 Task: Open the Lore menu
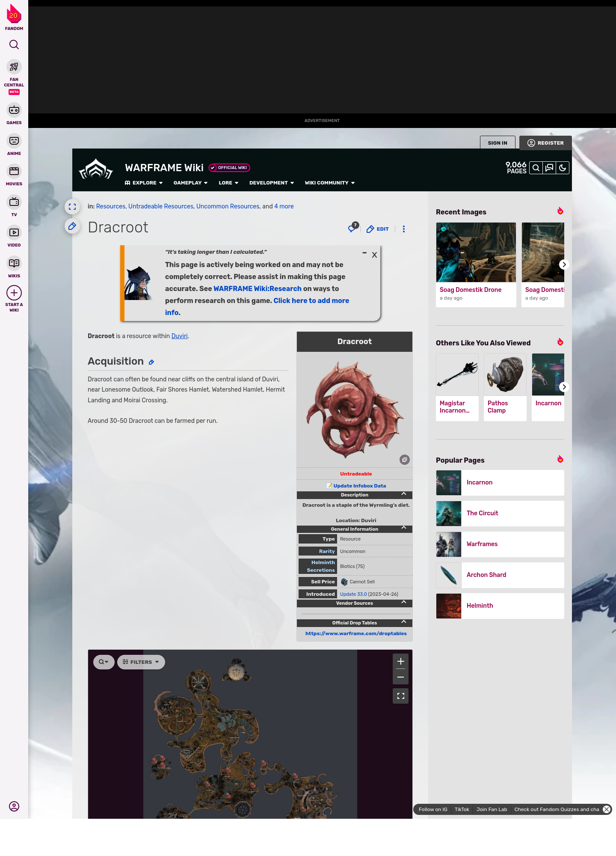228,183
